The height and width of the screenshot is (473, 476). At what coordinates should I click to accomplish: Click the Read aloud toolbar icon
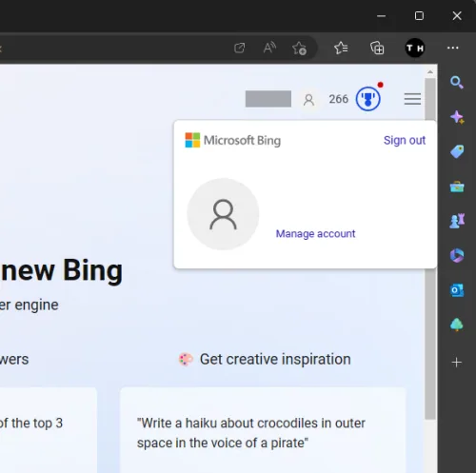click(x=269, y=48)
